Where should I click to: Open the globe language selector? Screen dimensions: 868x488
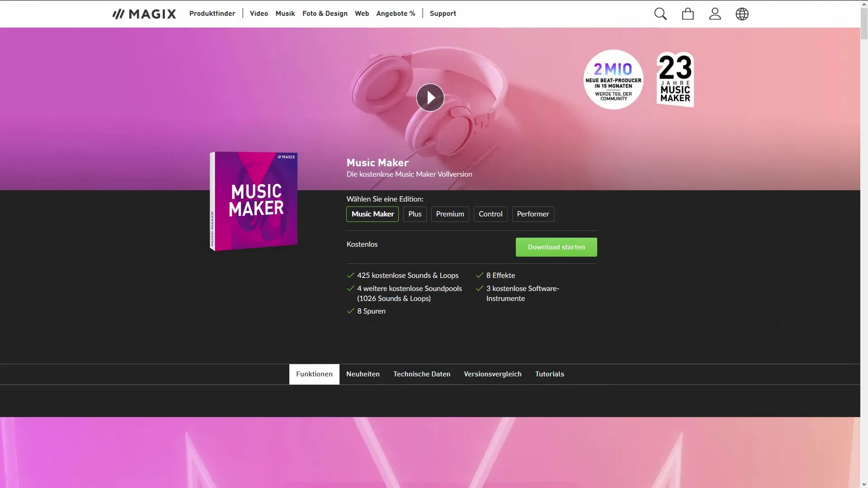point(742,14)
